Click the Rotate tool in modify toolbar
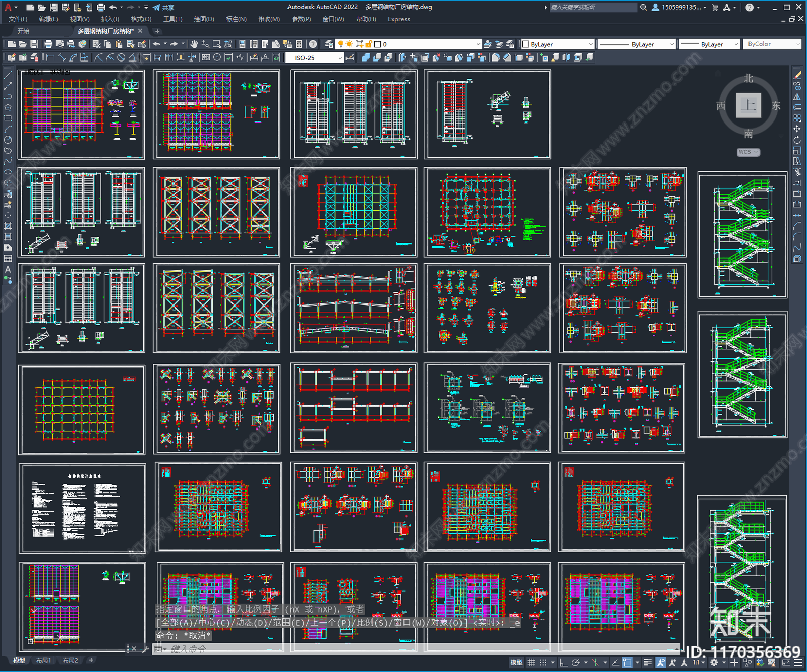 click(x=797, y=140)
